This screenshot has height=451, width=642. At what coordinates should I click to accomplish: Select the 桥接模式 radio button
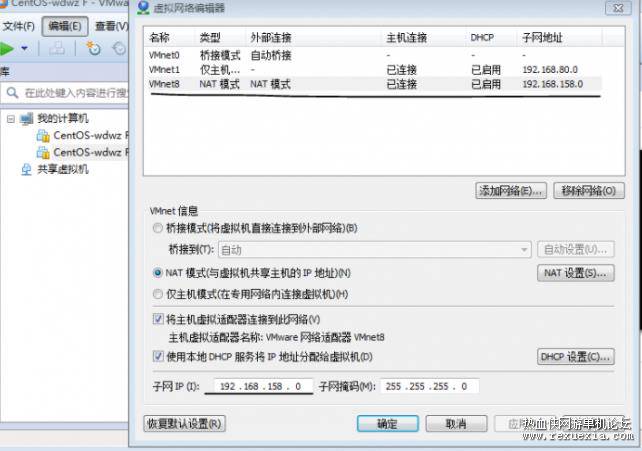pos(158,228)
